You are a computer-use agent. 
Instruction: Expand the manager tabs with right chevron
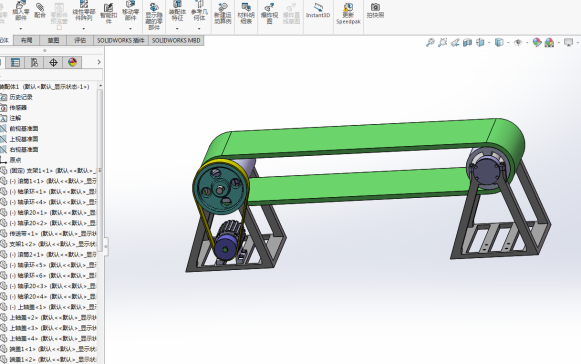pyautogui.click(x=99, y=62)
